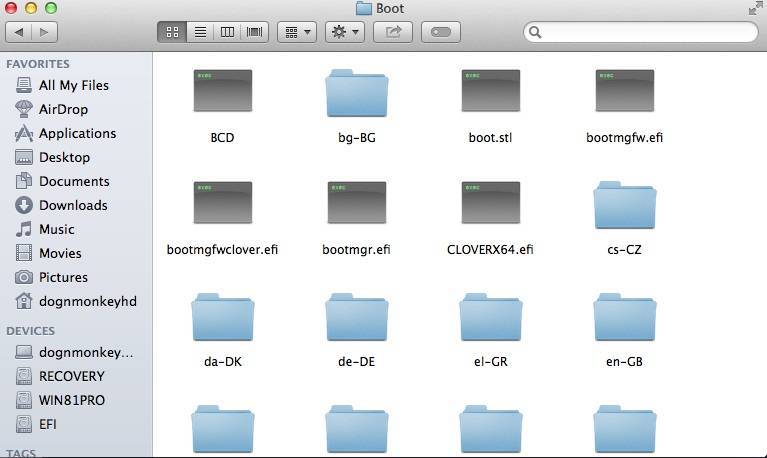Open the Action gear menu
This screenshot has height=458, width=767.
pos(345,32)
